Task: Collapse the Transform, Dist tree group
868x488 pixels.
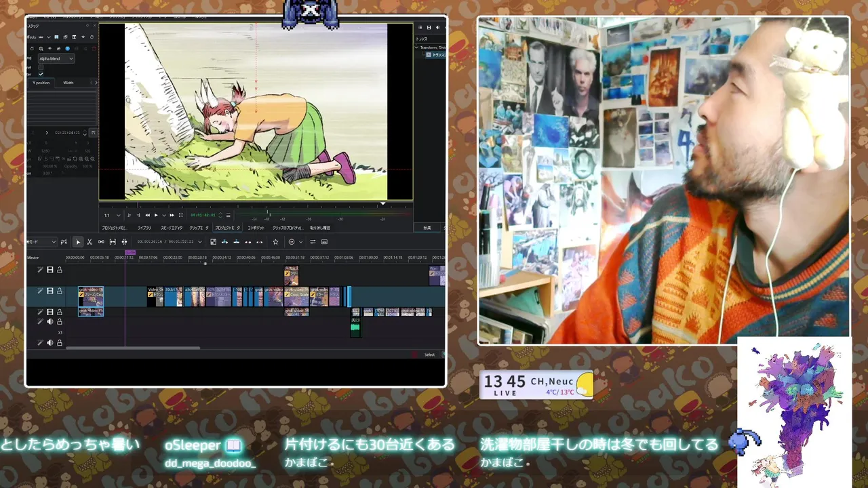Action: tap(417, 47)
